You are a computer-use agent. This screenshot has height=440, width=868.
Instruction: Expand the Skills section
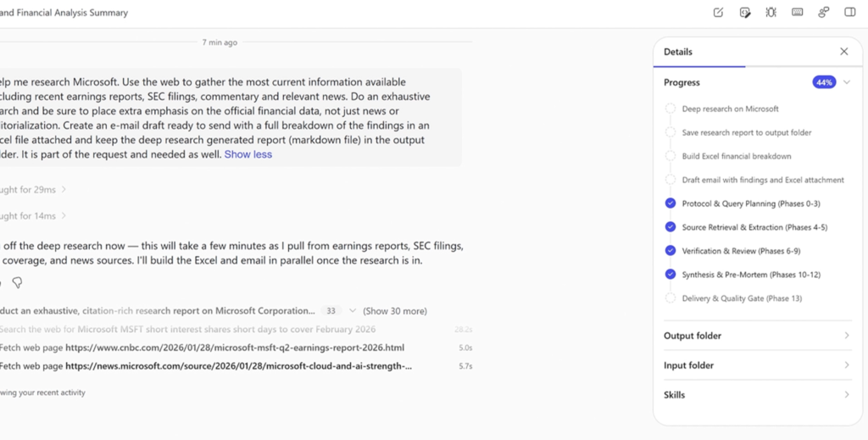click(846, 395)
